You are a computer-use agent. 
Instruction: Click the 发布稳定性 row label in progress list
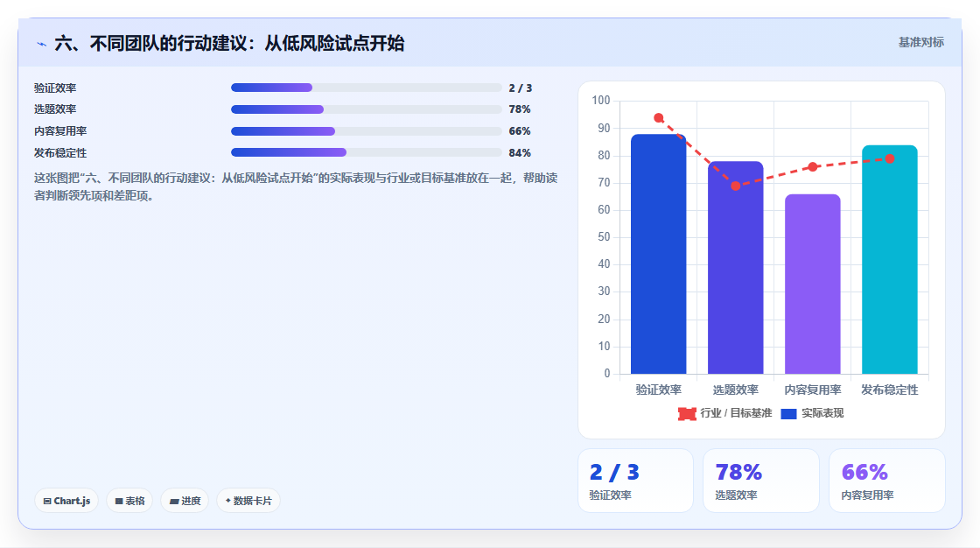[x=60, y=153]
